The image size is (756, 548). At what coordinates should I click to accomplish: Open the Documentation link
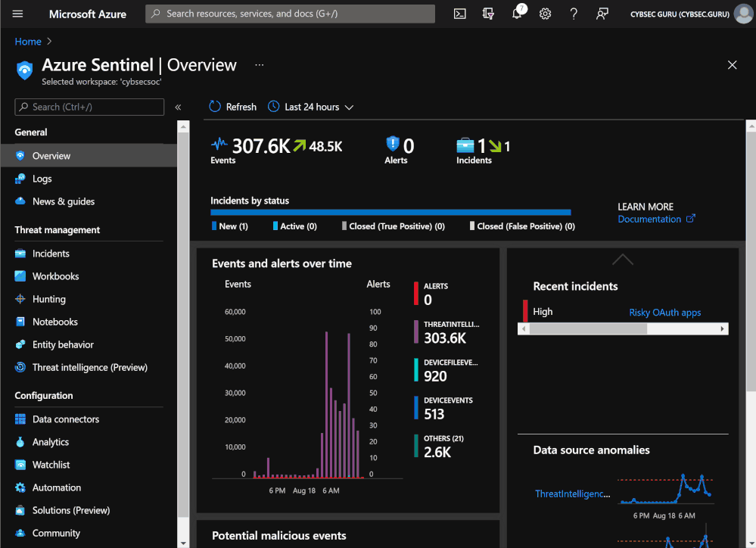(656, 219)
